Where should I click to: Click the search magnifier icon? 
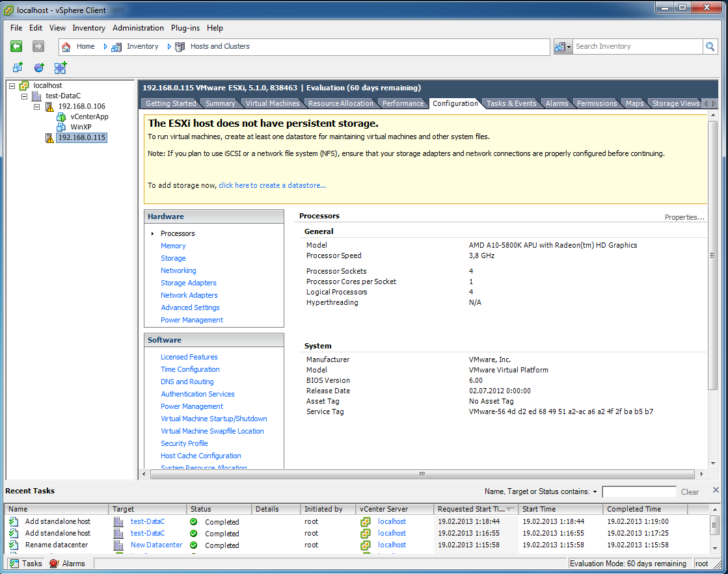(710, 46)
